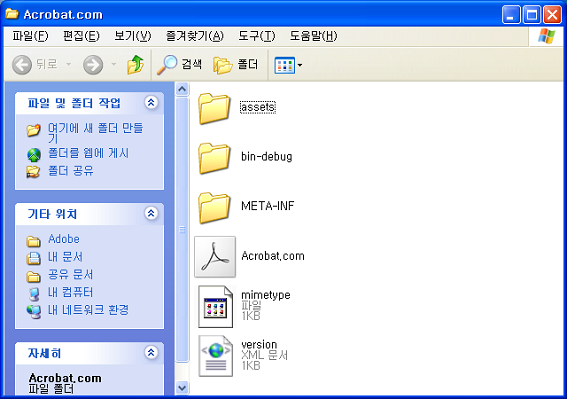Image resolution: width=567 pixels, height=399 pixels.
Task: Click the publish-to-web globe icon
Action: (x=34, y=155)
